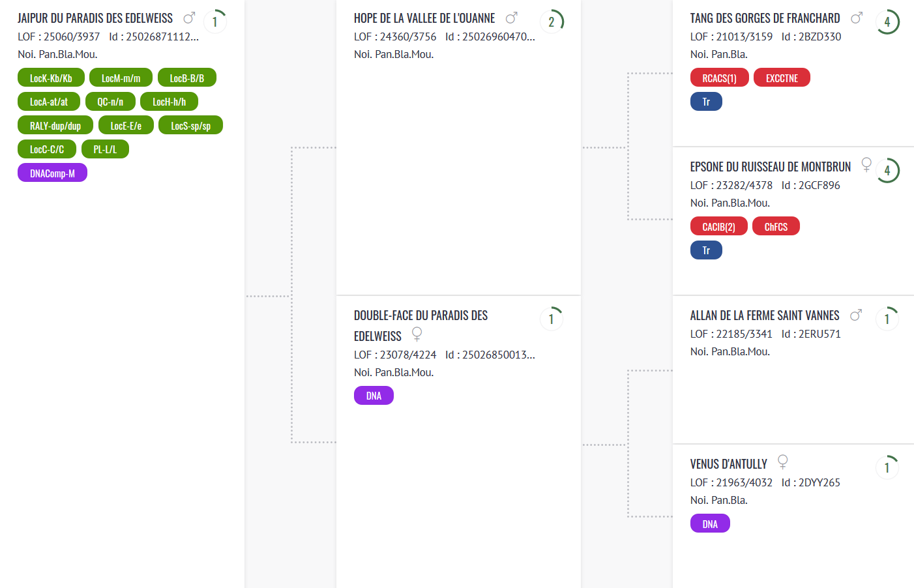Click the purple DNAComp-M badge

pyautogui.click(x=52, y=173)
